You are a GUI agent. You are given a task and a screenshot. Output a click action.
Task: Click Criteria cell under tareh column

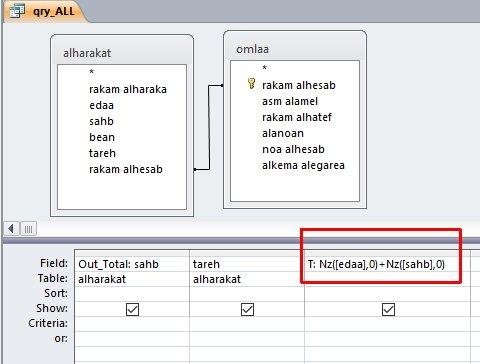247,324
